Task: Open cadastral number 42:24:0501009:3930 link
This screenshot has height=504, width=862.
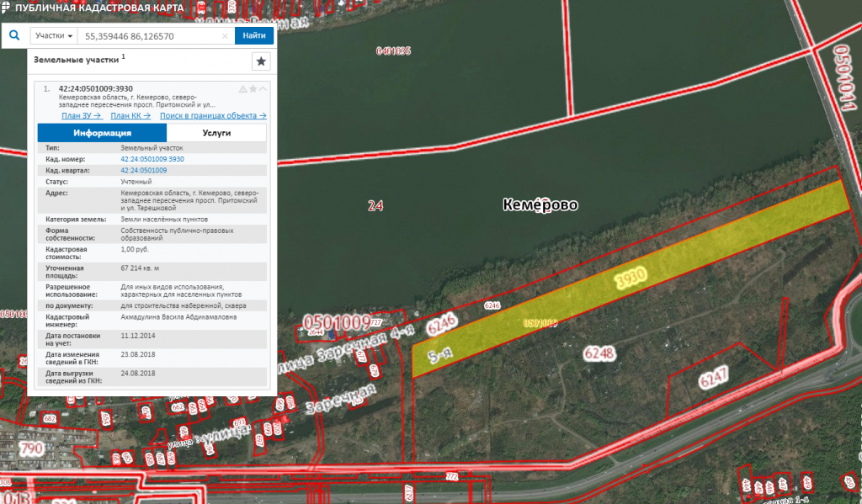Action: tap(152, 159)
